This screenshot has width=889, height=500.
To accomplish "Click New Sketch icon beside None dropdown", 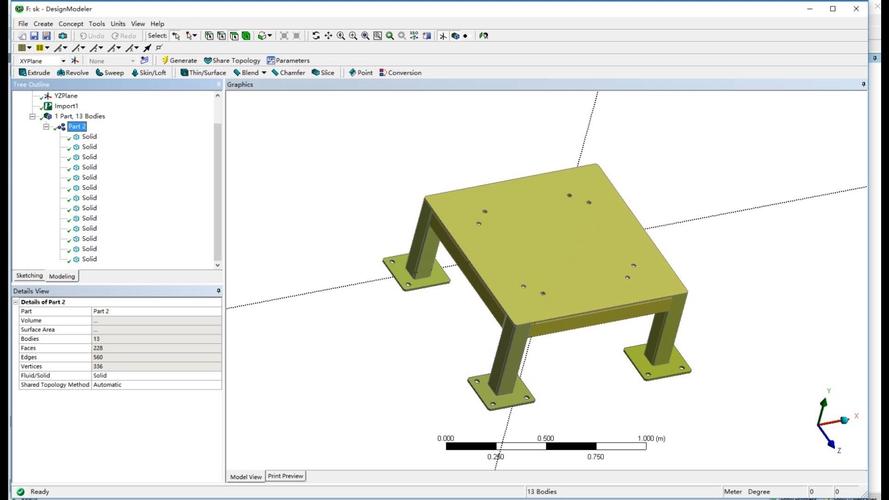I will [145, 60].
